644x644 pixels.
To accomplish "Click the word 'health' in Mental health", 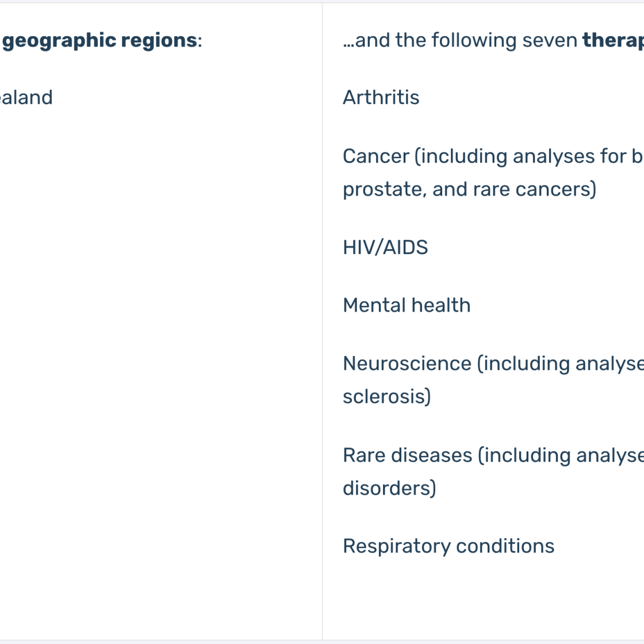I will 440,305.
